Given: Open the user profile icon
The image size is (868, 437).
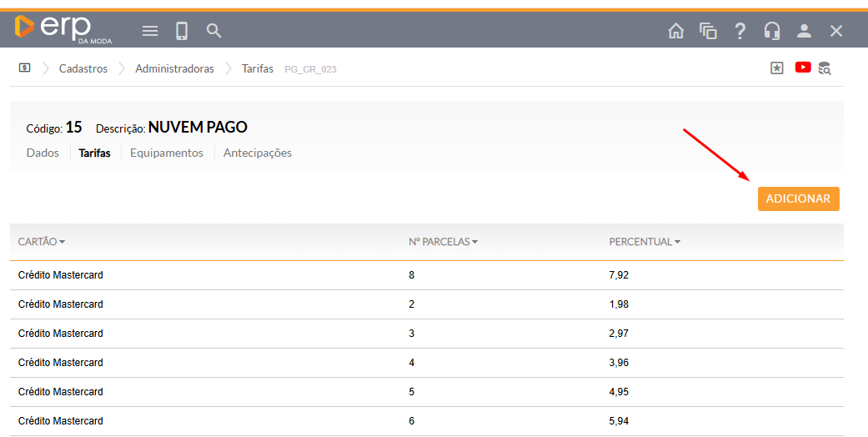Looking at the screenshot, I should tap(804, 31).
